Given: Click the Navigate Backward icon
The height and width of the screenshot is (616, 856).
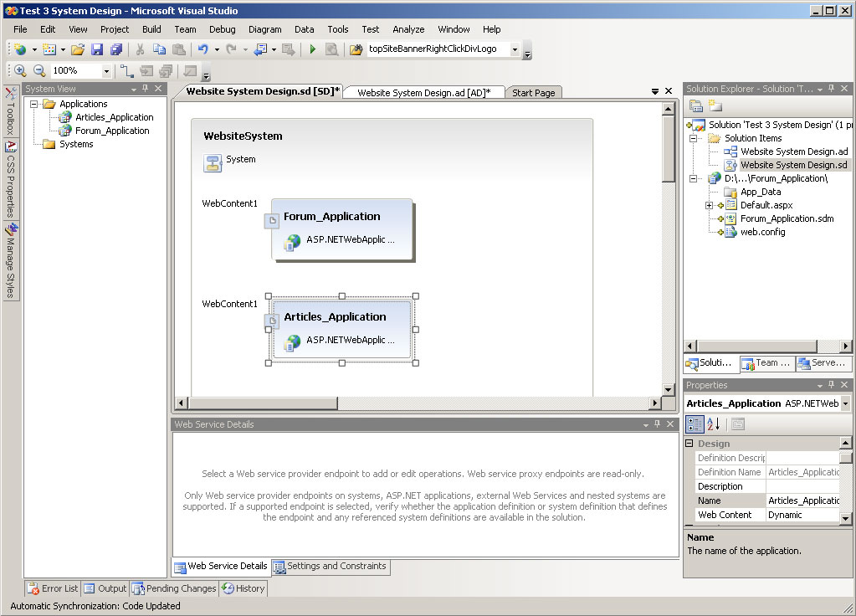Looking at the screenshot, I should [x=261, y=49].
